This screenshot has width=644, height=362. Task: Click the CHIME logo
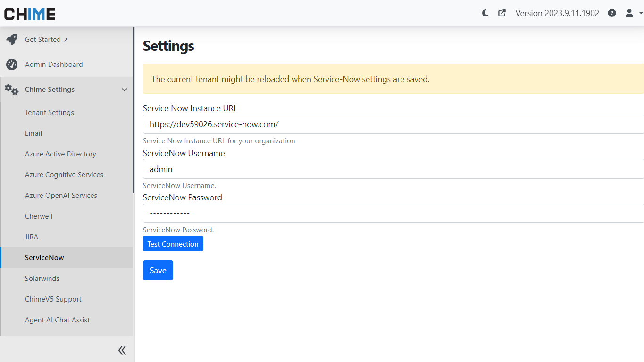tap(30, 14)
